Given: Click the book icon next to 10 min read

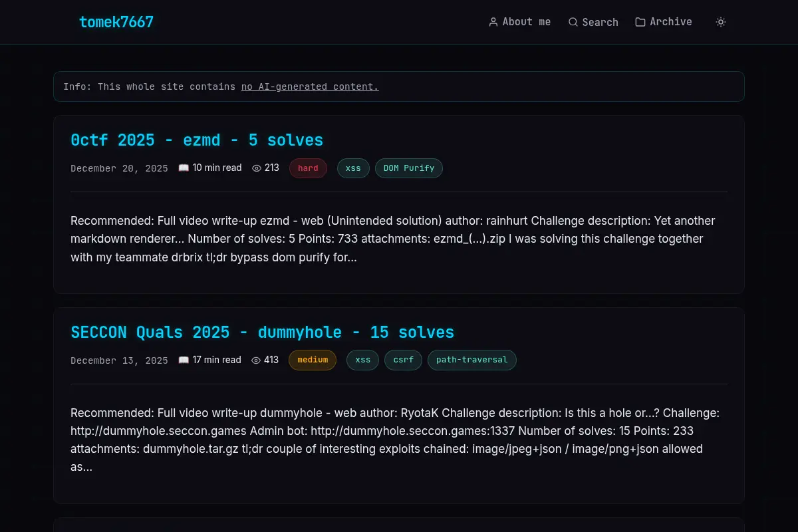Looking at the screenshot, I should (184, 168).
